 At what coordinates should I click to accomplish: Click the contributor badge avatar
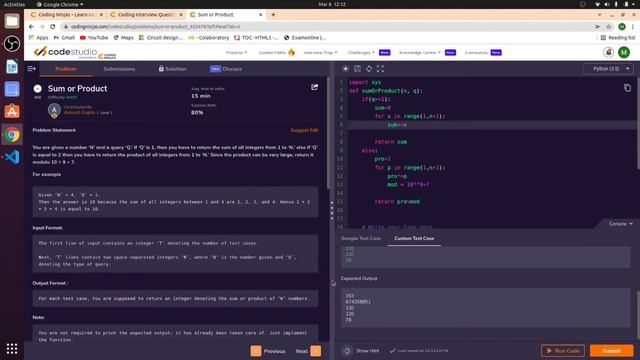click(x=54, y=110)
